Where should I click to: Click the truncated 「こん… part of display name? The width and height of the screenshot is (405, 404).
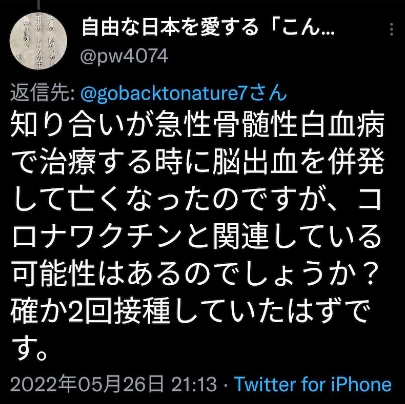coord(297,28)
